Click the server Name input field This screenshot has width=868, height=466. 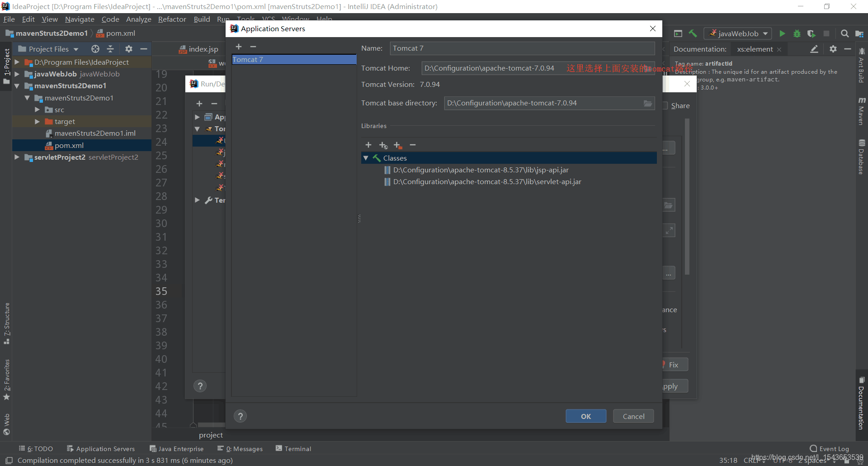[x=522, y=48]
